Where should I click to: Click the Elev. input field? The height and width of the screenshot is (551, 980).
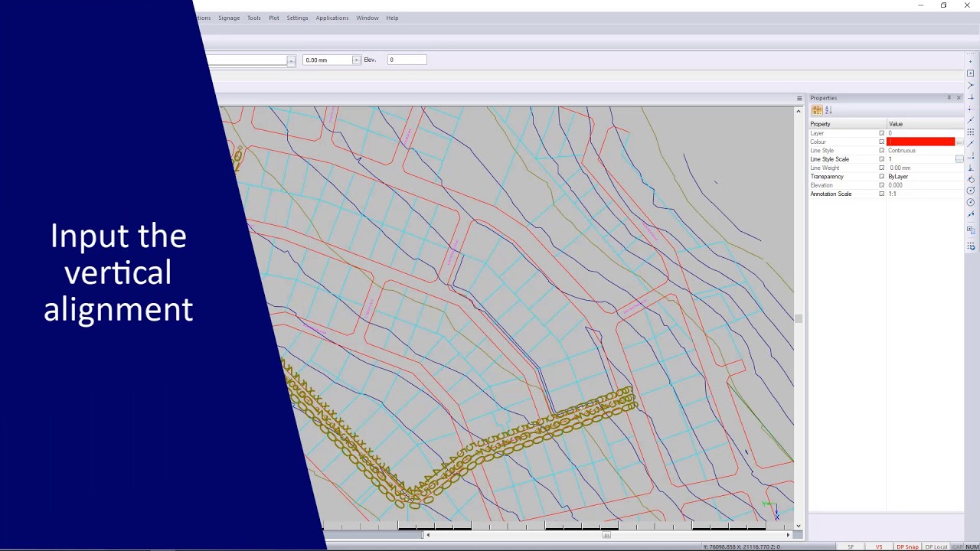tap(407, 60)
